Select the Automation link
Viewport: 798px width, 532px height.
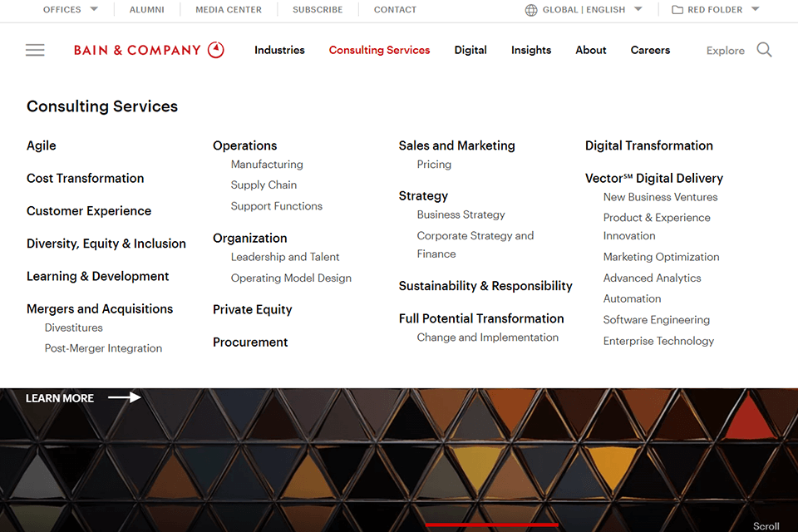pos(632,298)
